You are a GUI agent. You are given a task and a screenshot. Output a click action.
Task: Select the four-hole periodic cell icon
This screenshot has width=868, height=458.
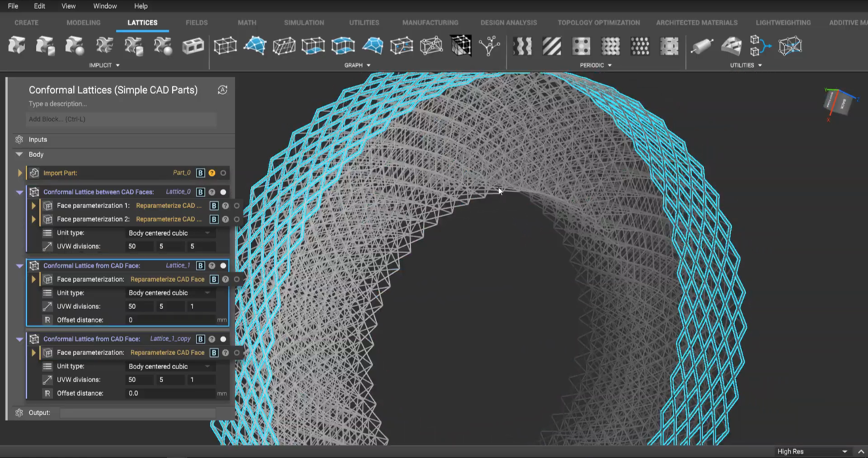coord(581,46)
